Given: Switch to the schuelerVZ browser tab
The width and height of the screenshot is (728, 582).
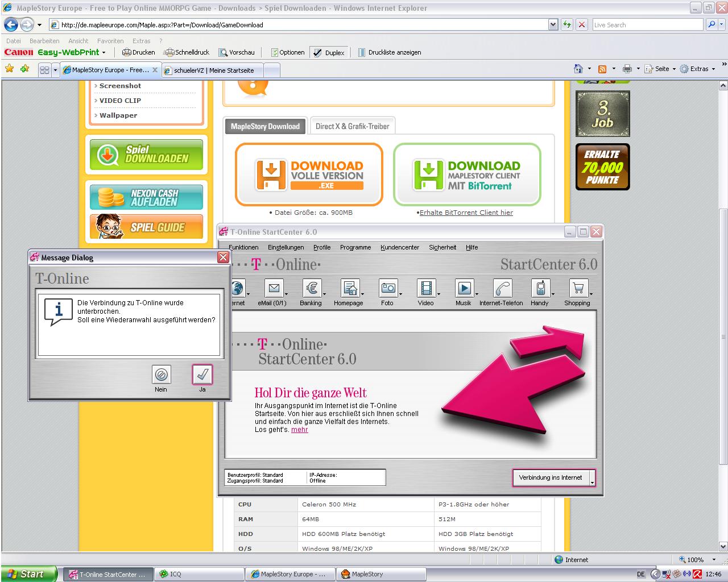Looking at the screenshot, I should pyautogui.click(x=214, y=70).
